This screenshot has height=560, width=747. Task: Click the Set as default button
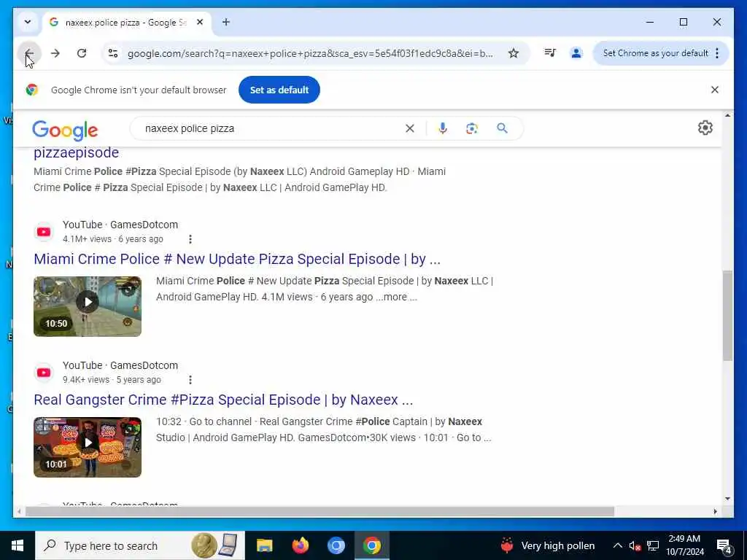pyautogui.click(x=279, y=90)
